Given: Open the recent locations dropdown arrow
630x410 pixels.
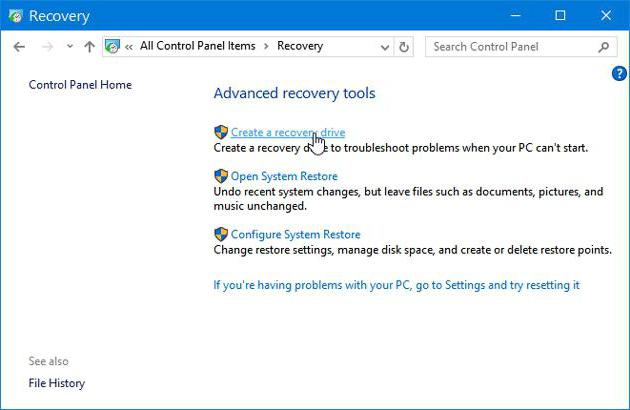Looking at the screenshot, I should tap(70, 46).
